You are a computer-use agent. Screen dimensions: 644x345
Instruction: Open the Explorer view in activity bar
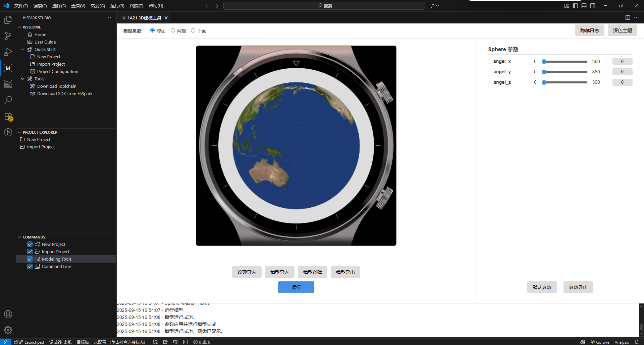[x=8, y=20]
